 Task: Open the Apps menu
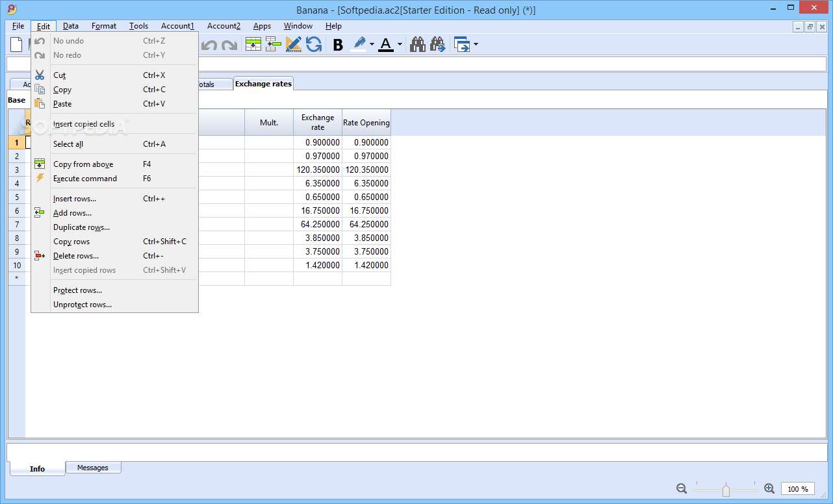[262, 26]
